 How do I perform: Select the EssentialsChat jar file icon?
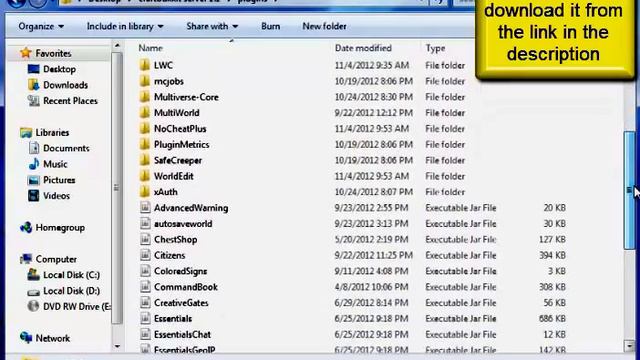tap(145, 334)
